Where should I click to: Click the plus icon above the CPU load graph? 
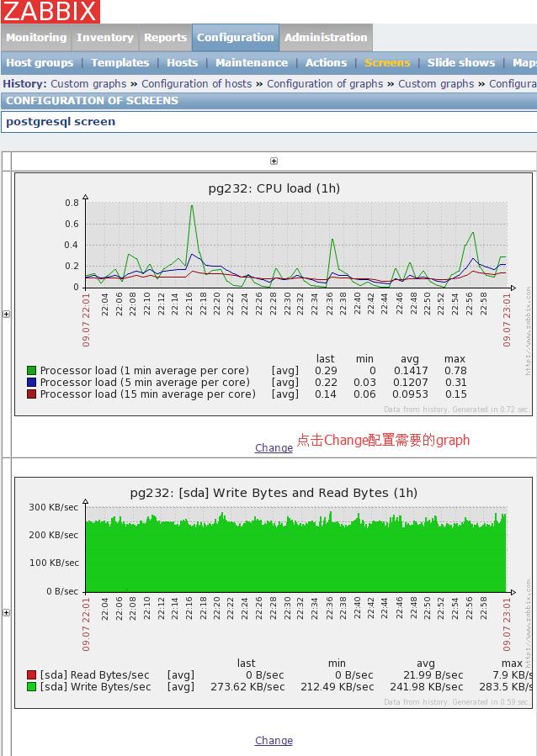coord(274,161)
